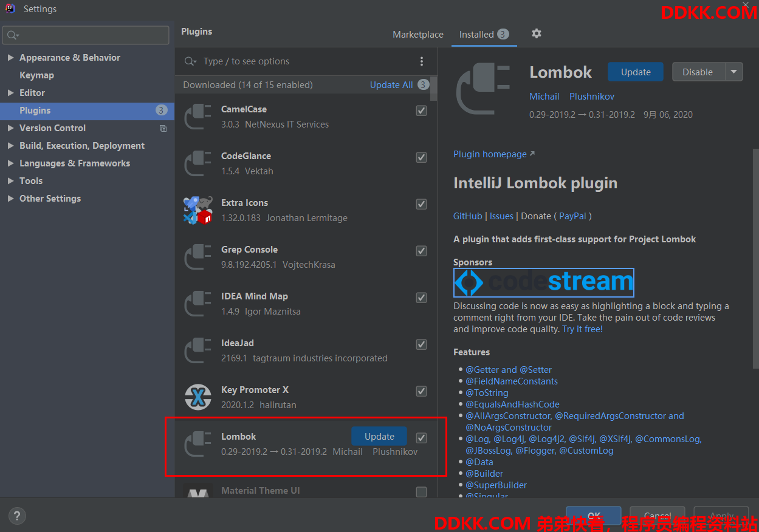Viewport: 759px width, 532px height.
Task: Click the @Data feature link
Action: (x=479, y=462)
